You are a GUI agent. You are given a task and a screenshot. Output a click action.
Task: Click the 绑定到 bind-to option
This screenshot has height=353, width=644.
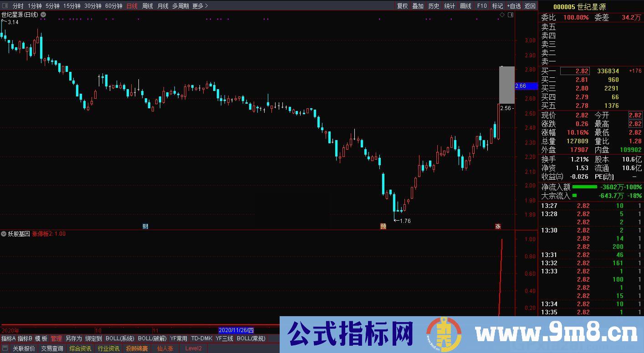tap(93, 338)
